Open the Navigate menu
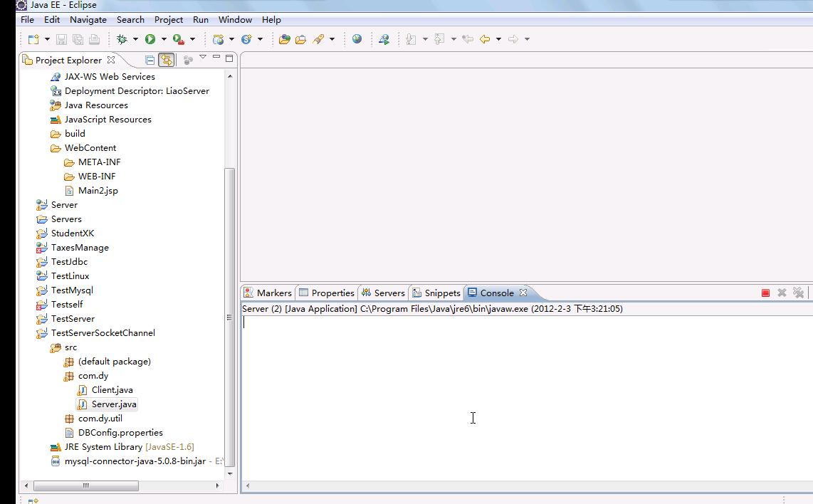813x504 pixels. 88,20
